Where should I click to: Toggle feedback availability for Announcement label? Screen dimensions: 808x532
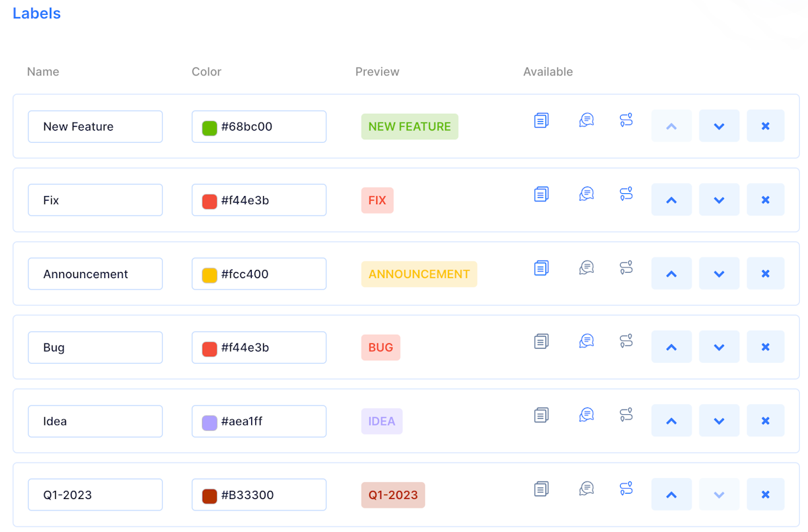tap(586, 268)
